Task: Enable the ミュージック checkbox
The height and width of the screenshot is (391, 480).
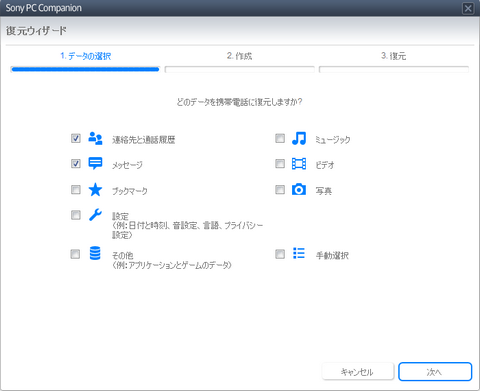Action: click(280, 138)
